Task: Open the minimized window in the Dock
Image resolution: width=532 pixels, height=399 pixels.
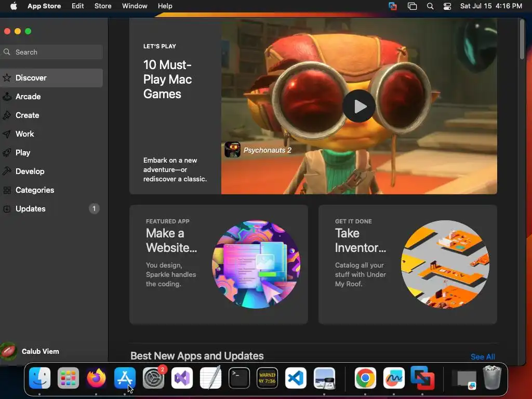Action: coord(465,379)
